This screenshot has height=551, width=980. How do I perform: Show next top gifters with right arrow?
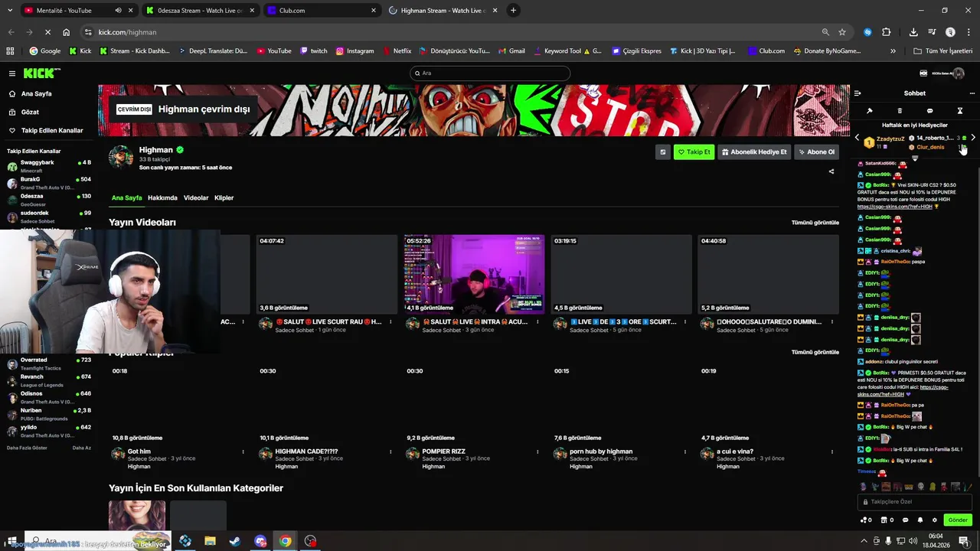pos(973,138)
